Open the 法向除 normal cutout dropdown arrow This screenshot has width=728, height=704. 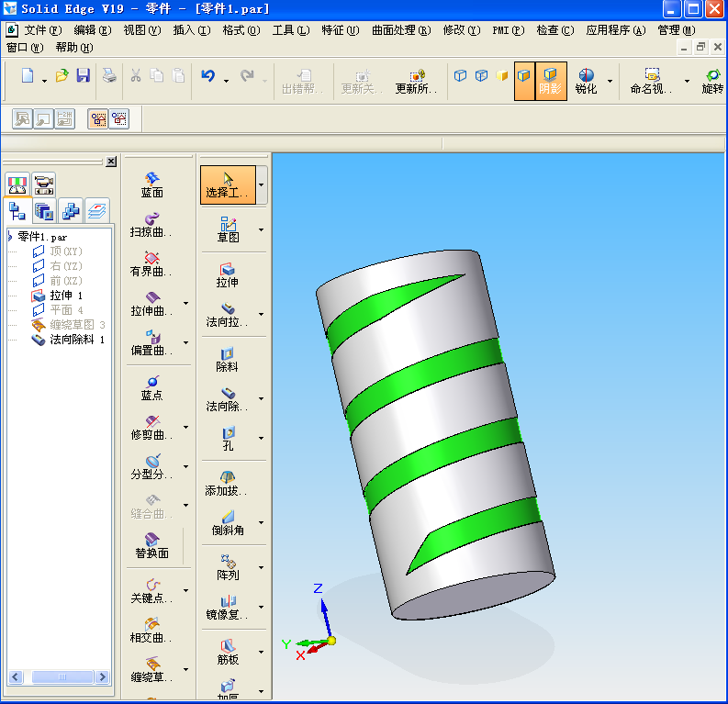click(262, 398)
